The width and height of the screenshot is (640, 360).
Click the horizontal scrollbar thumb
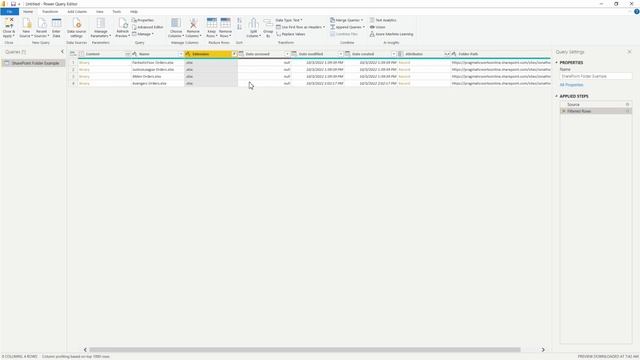pos(304,349)
